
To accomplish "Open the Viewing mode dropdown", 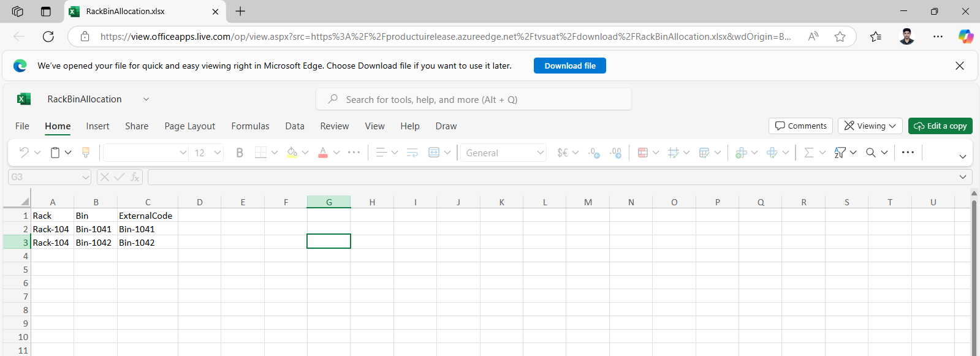I will click(870, 126).
